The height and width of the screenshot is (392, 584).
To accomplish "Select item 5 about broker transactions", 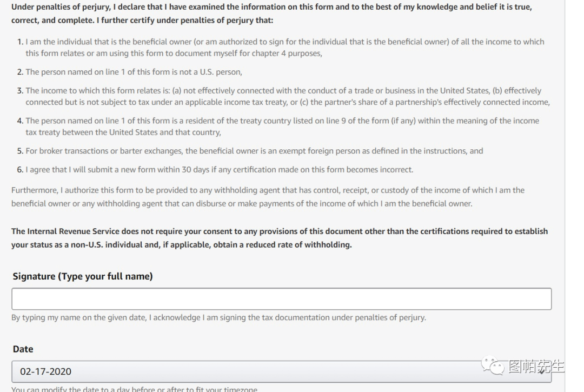I will click(254, 151).
